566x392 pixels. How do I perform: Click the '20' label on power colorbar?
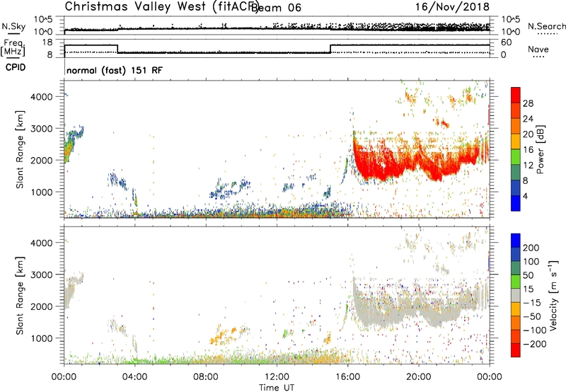click(x=528, y=134)
